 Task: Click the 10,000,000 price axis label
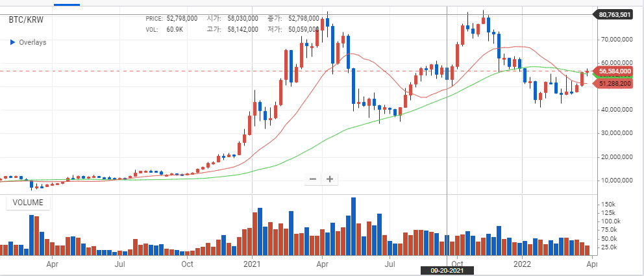[x=618, y=181]
